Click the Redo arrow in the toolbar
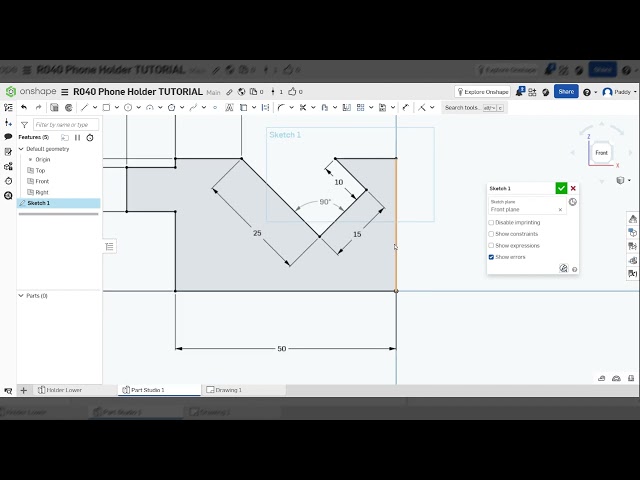 click(x=38, y=107)
